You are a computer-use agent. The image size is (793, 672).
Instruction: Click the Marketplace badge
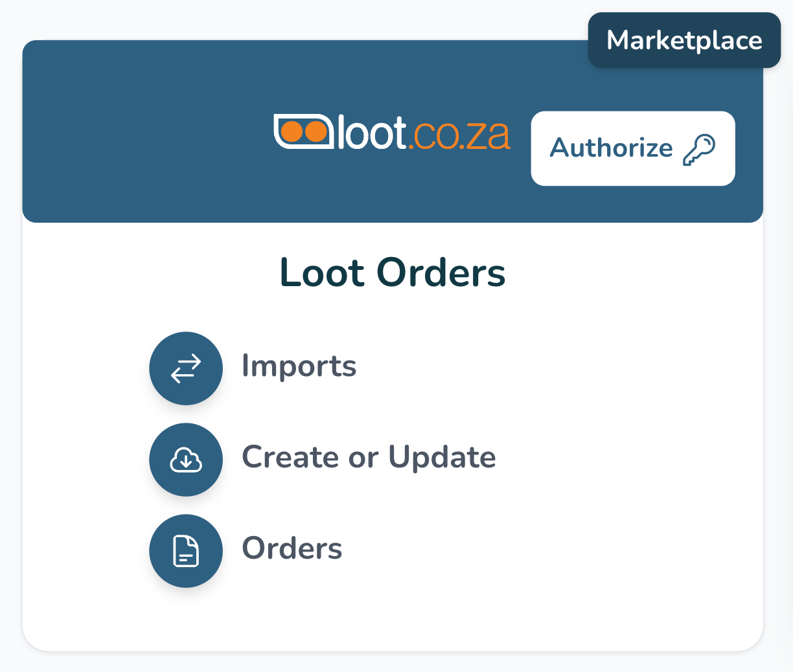click(x=684, y=40)
